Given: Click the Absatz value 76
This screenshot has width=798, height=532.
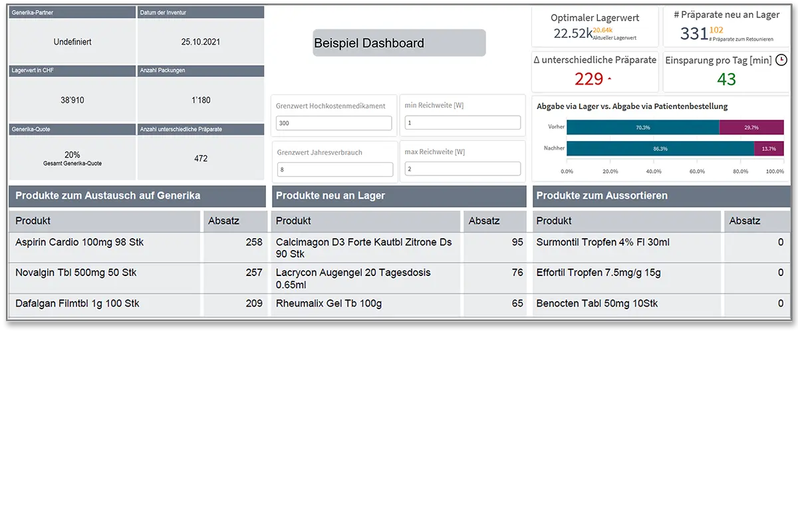Looking at the screenshot, I should tap(517, 273).
